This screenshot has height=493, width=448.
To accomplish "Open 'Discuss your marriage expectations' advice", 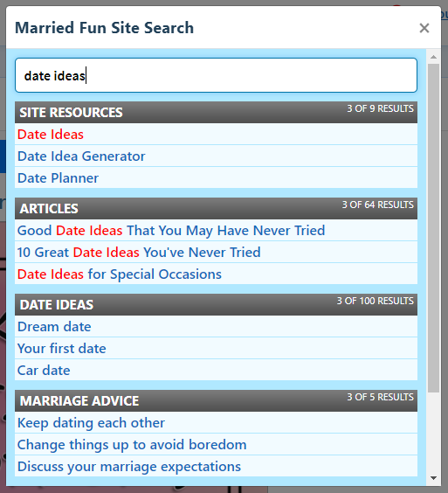I will pos(129,467).
